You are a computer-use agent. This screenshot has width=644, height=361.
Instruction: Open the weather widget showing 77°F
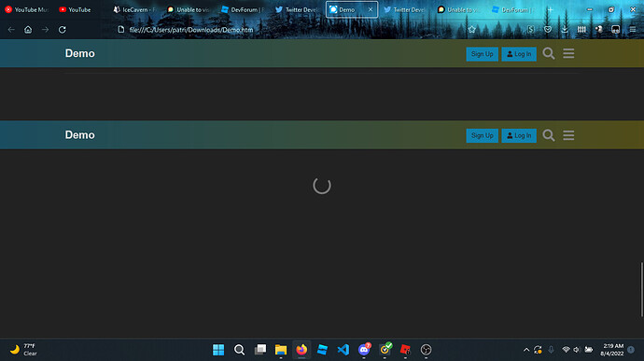23,350
